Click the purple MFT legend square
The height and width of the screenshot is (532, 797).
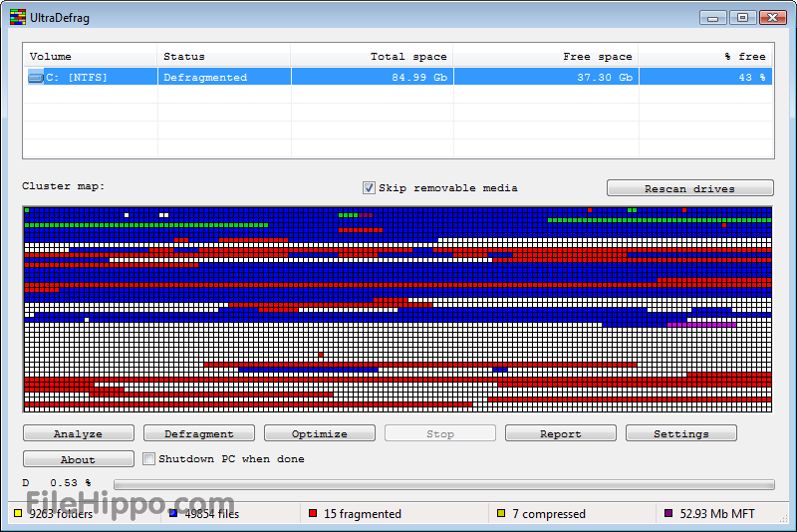pyautogui.click(x=668, y=514)
